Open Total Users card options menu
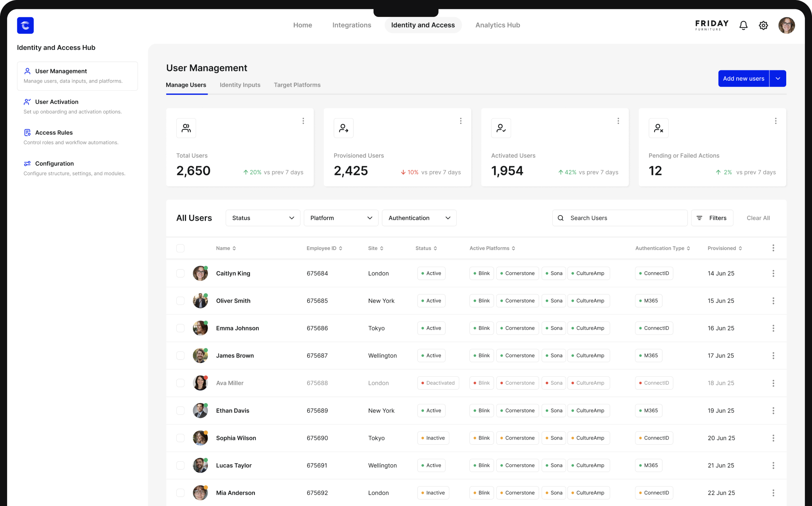Image resolution: width=812 pixels, height=506 pixels. coord(303,121)
